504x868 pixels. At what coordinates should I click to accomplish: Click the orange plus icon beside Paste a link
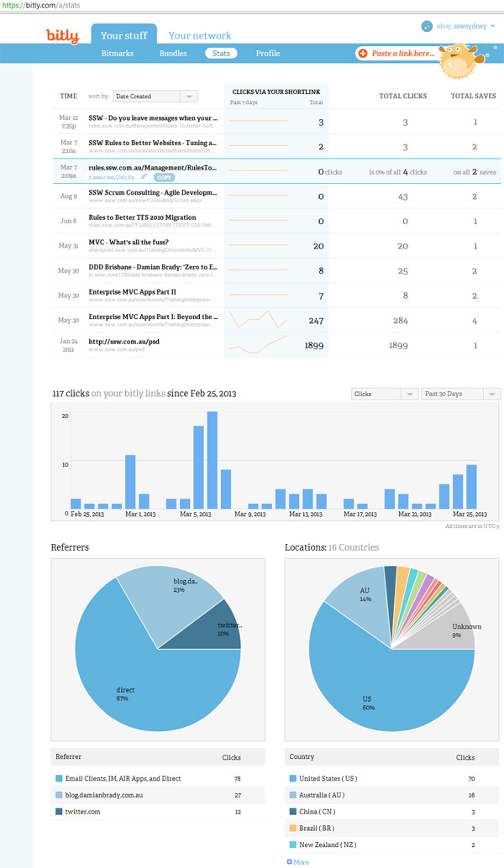(x=363, y=54)
